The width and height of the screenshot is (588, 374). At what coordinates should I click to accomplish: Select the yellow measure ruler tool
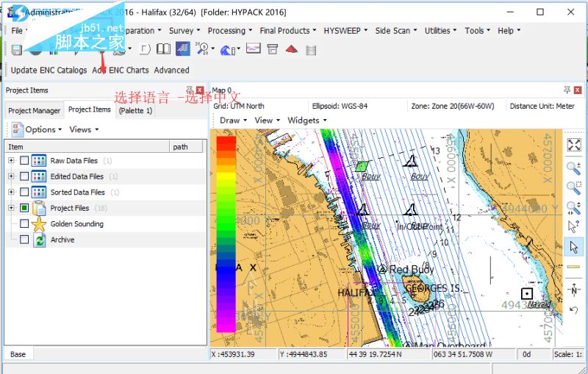pyautogui.click(x=574, y=267)
